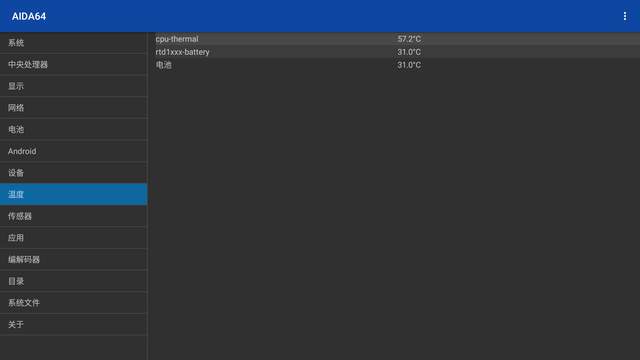Image resolution: width=640 pixels, height=360 pixels.
Task: Open the 系统 section
Action: (x=73, y=42)
